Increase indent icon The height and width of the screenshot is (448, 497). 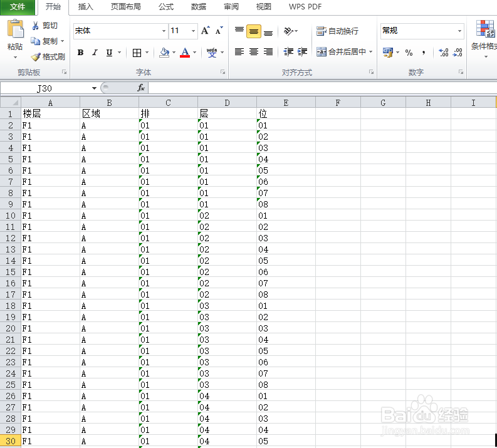coord(302,51)
